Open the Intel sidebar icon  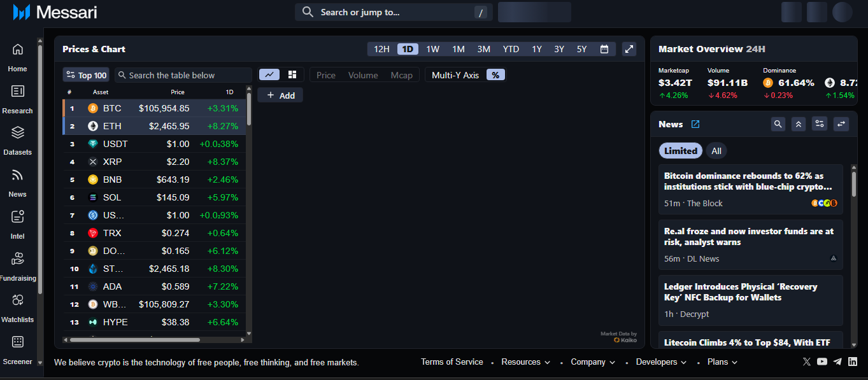pyautogui.click(x=18, y=216)
